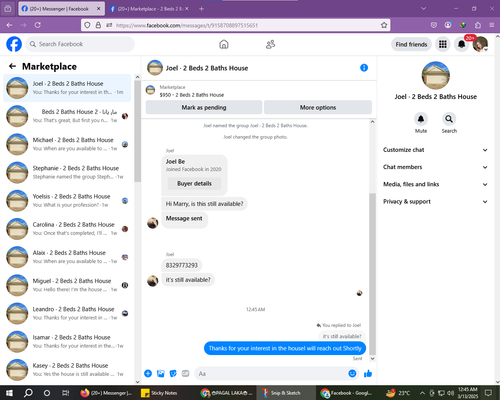
Task: Open the Facebook menu grid icon
Action: (443, 44)
